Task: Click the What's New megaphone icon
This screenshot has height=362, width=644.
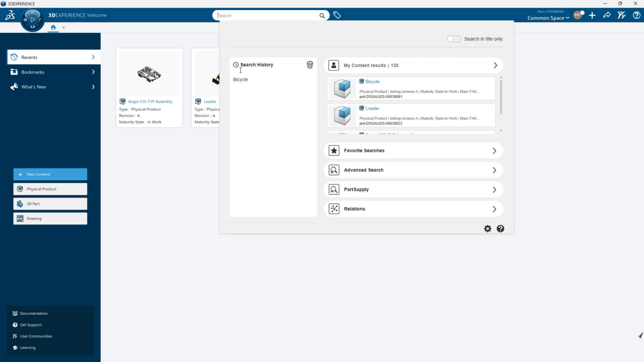Action: [14, 87]
